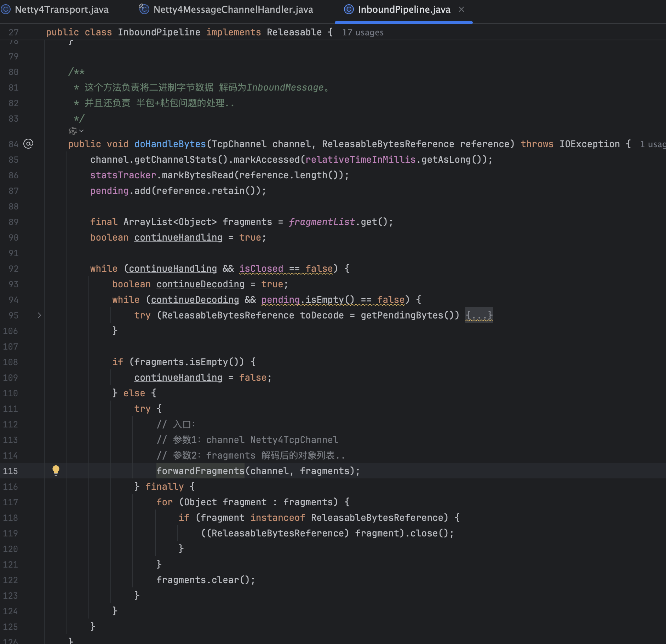Click the instanceof keyword on line 118
666x644 pixels.
[x=278, y=518]
